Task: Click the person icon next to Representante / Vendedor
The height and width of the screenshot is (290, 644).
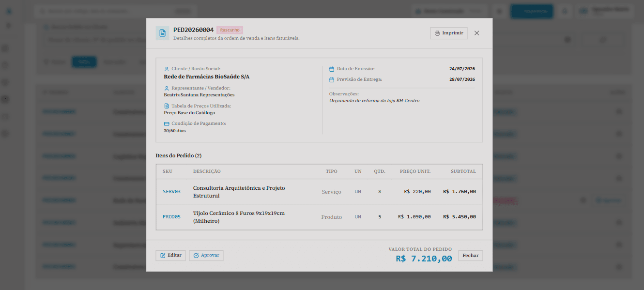Action: (167, 88)
